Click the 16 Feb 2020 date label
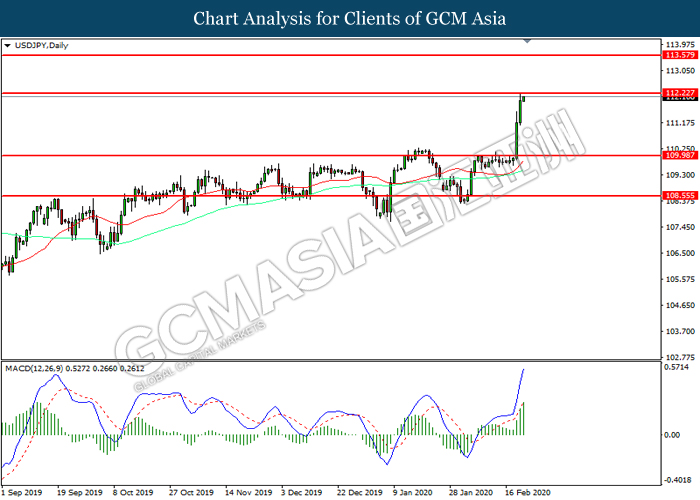The image size is (700, 500). (x=528, y=492)
